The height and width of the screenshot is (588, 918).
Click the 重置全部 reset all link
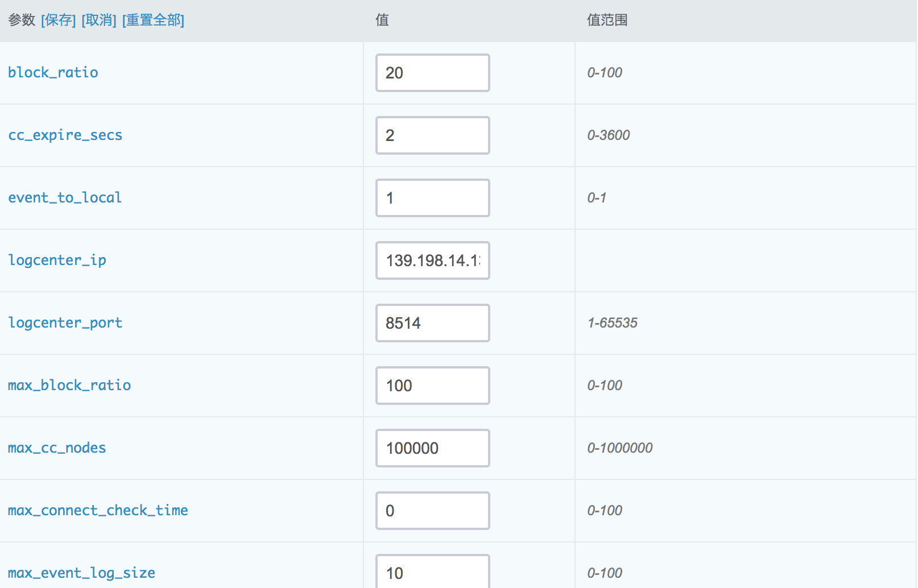pos(153,20)
